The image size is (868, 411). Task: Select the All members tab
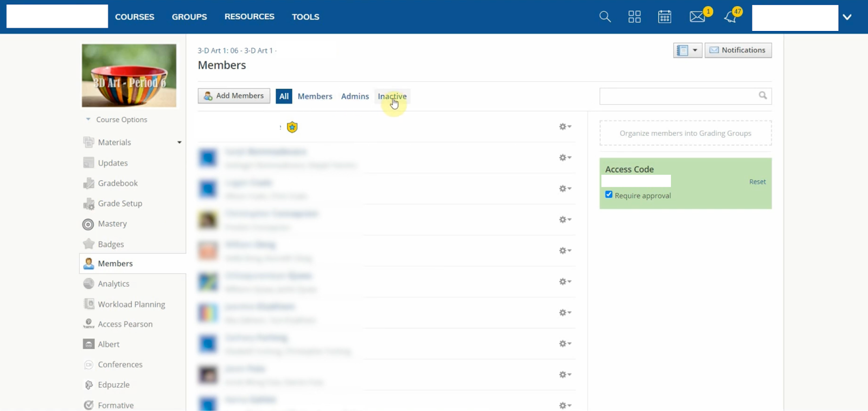(x=284, y=96)
